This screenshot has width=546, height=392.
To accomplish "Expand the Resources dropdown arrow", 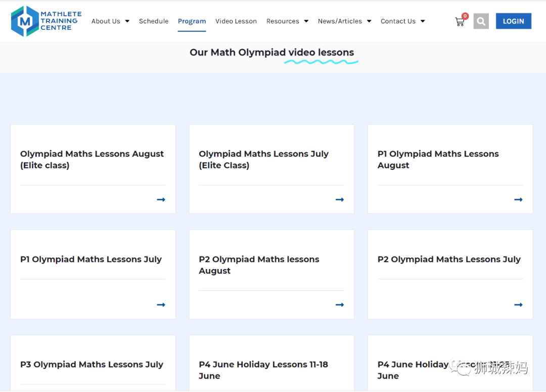I will 306,21.
